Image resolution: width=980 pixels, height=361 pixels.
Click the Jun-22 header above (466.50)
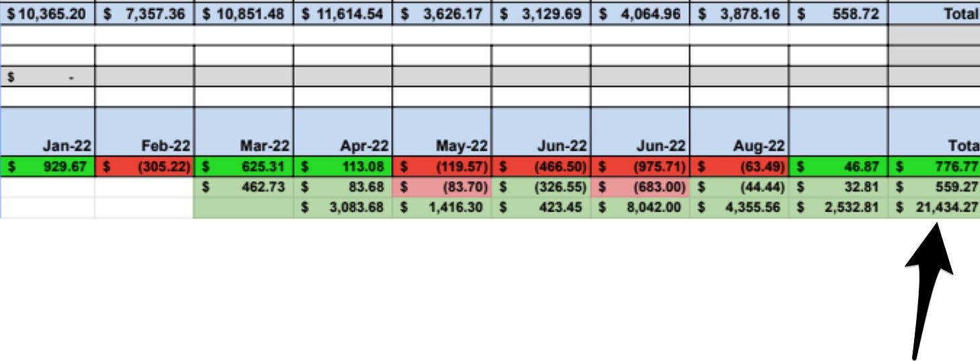tap(541, 132)
